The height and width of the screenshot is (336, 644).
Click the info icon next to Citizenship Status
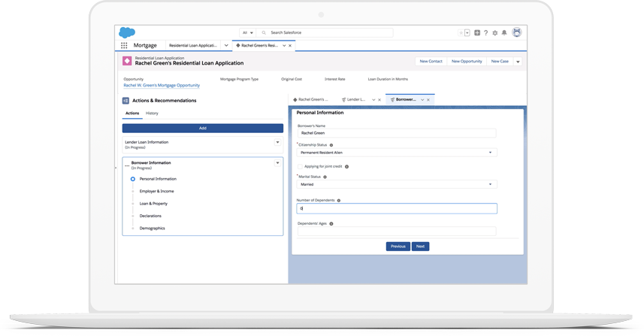coord(331,145)
